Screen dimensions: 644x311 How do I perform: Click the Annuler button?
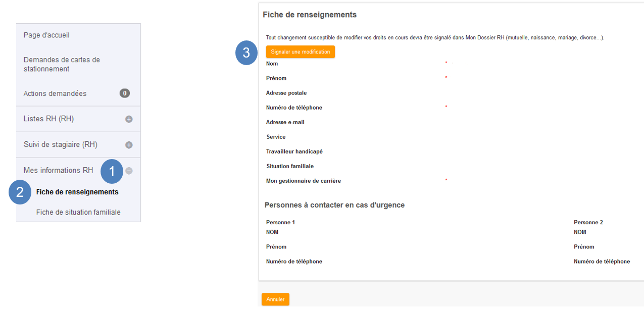pos(275,299)
